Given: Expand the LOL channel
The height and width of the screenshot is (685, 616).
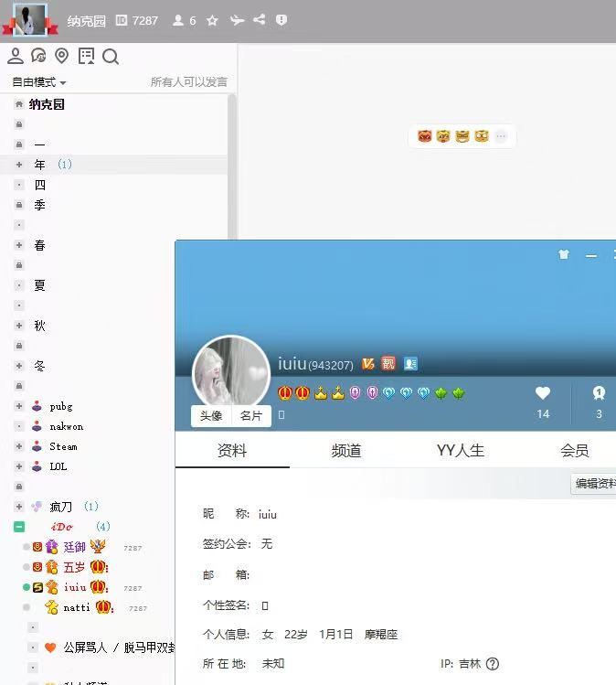Looking at the screenshot, I should [19, 466].
